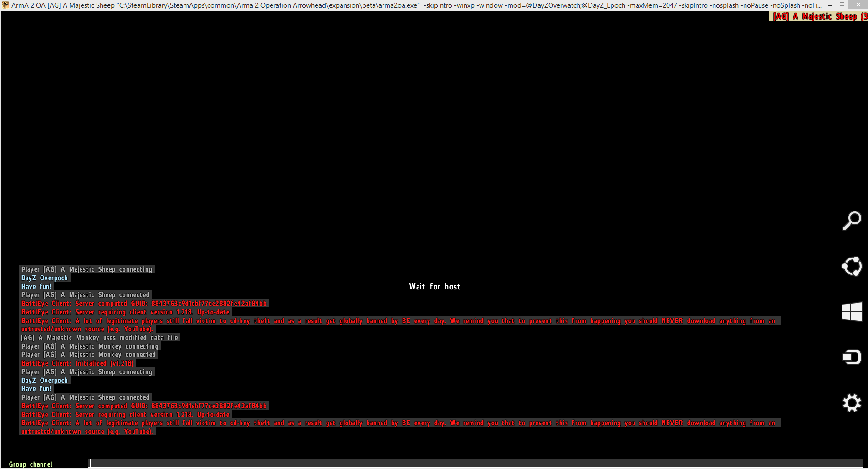Open the Devices charm icon
This screenshot has height=469, width=868.
[852, 357]
